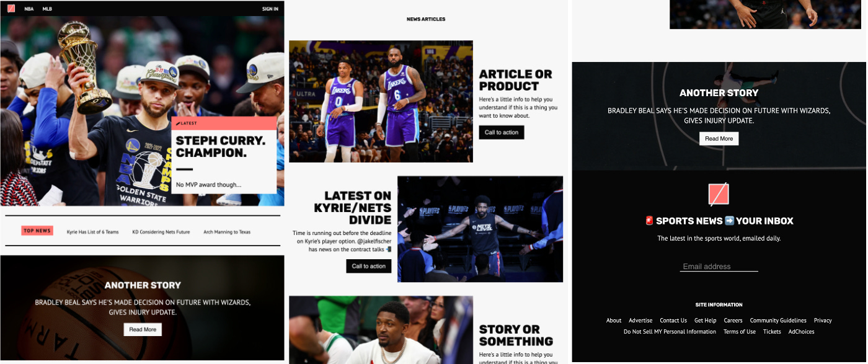The image size is (868, 364).
Task: Open 'Do Not Sell MY Personal Information' link
Action: 670,332
